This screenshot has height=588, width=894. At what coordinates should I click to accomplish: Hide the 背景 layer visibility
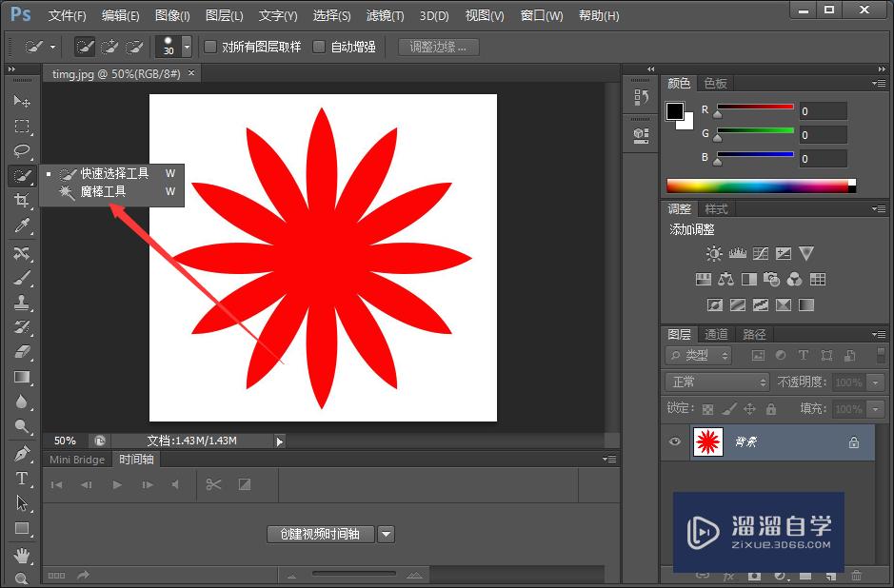675,441
